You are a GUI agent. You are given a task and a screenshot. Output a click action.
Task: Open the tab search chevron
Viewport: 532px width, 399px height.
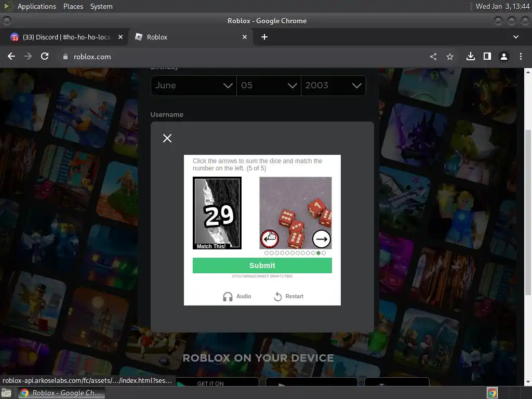(516, 37)
